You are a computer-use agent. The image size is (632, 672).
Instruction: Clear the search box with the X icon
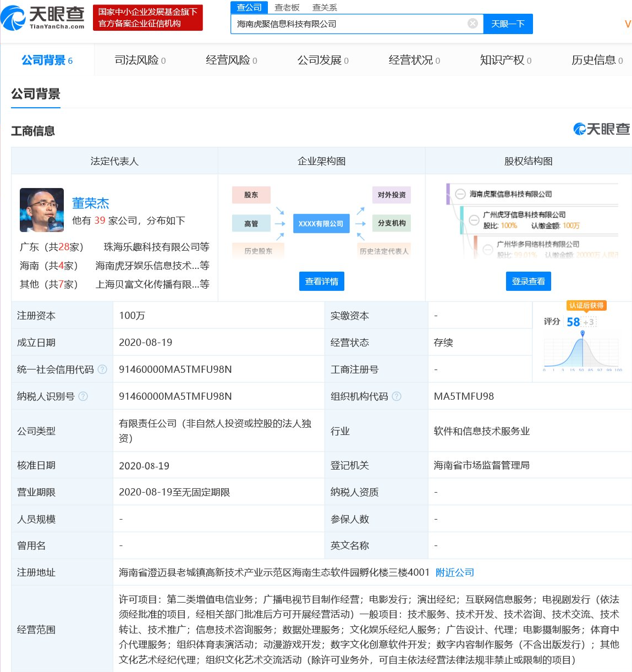pos(472,24)
